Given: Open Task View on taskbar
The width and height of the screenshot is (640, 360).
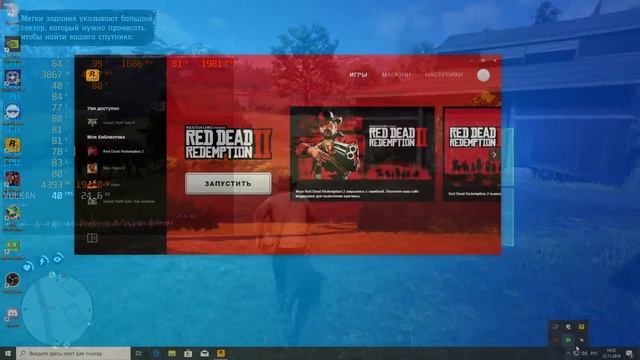Looking at the screenshot, I should pyautogui.click(x=139, y=353).
